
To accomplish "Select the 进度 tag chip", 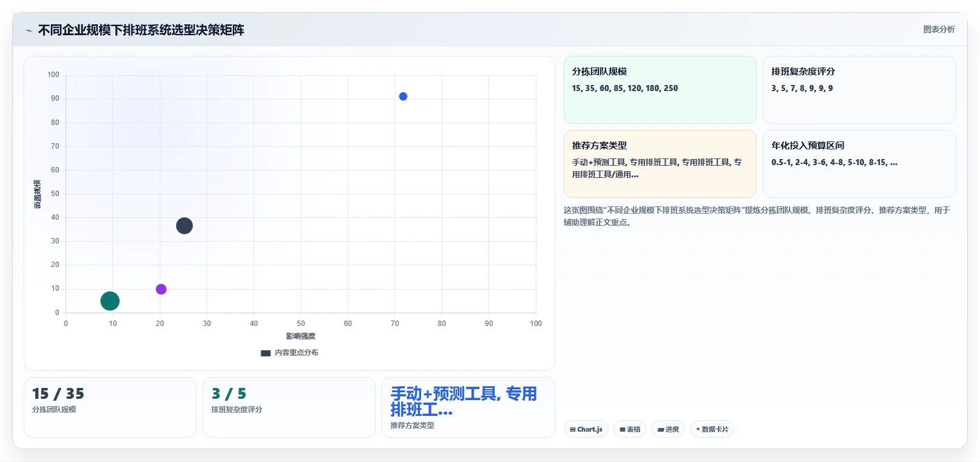I will 668,429.
